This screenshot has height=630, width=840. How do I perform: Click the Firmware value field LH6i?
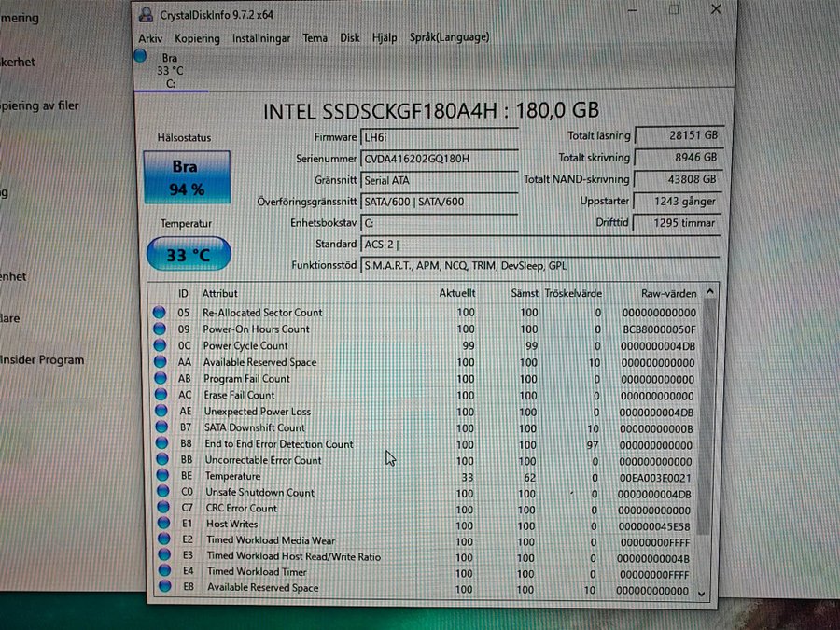439,137
